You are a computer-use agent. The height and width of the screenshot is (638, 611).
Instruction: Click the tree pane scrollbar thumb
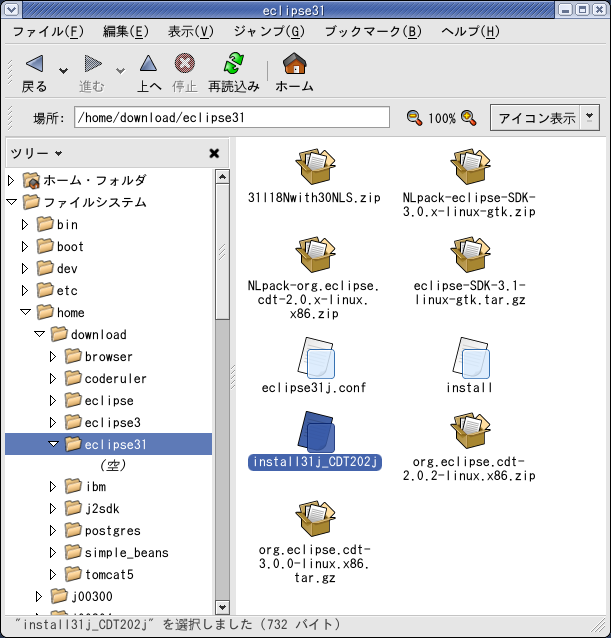tap(222, 251)
